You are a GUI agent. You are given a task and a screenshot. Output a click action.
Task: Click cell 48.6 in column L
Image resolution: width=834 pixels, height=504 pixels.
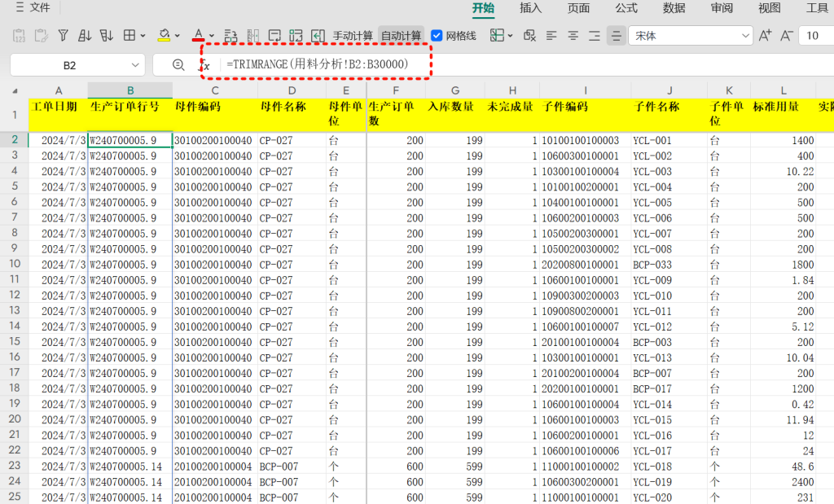pyautogui.click(x=783, y=467)
